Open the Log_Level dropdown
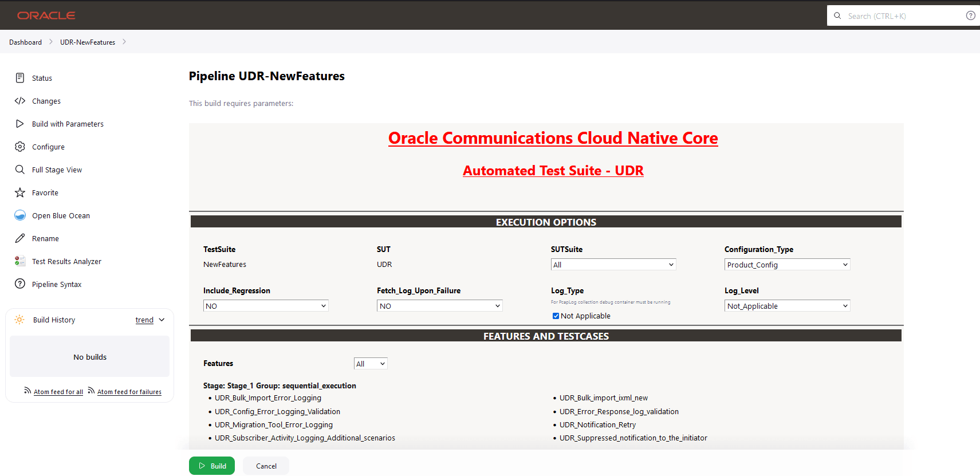This screenshot has height=476, width=980. [787, 306]
